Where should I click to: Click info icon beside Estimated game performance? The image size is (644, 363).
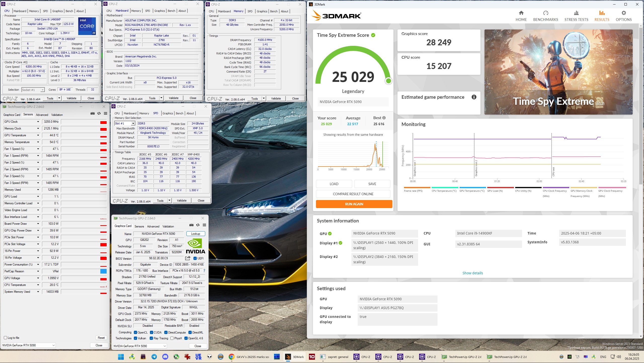pyautogui.click(x=474, y=97)
